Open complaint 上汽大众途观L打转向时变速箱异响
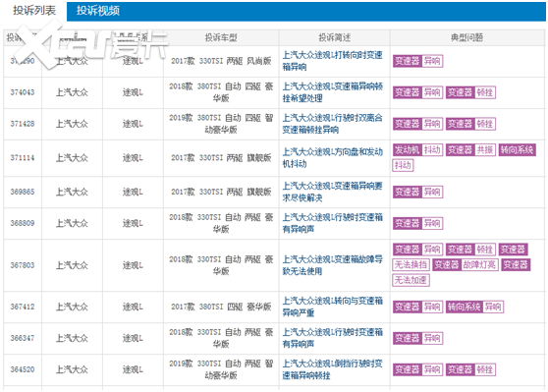548x392 pixels. [x=332, y=61]
